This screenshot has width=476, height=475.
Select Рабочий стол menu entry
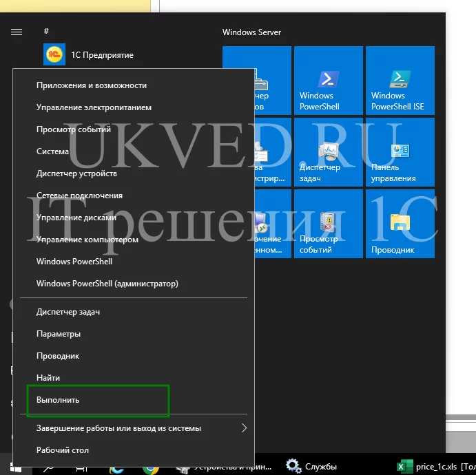[134, 450]
